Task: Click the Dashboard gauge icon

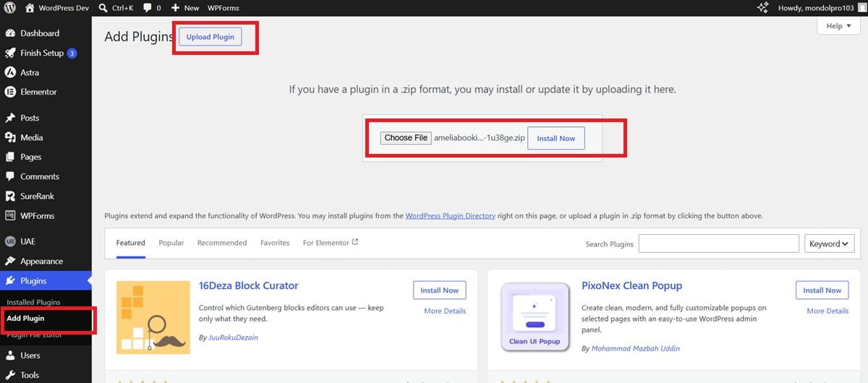Action: coord(11,33)
